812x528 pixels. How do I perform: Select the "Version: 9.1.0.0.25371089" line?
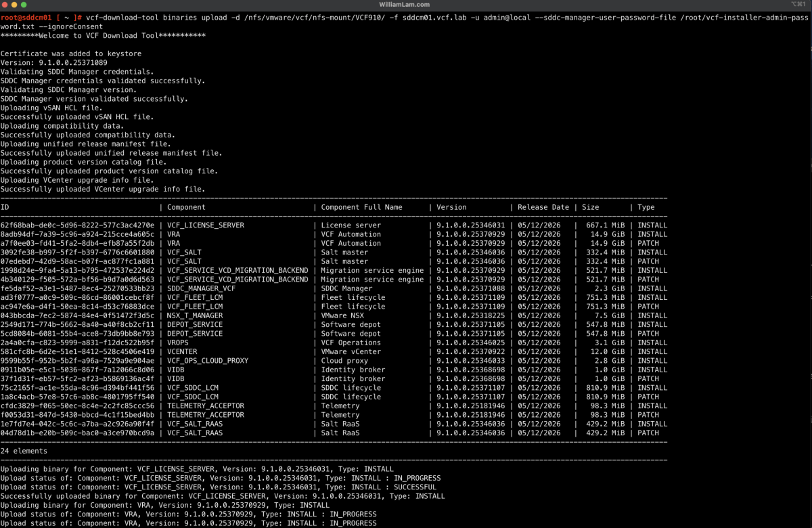[53, 62]
